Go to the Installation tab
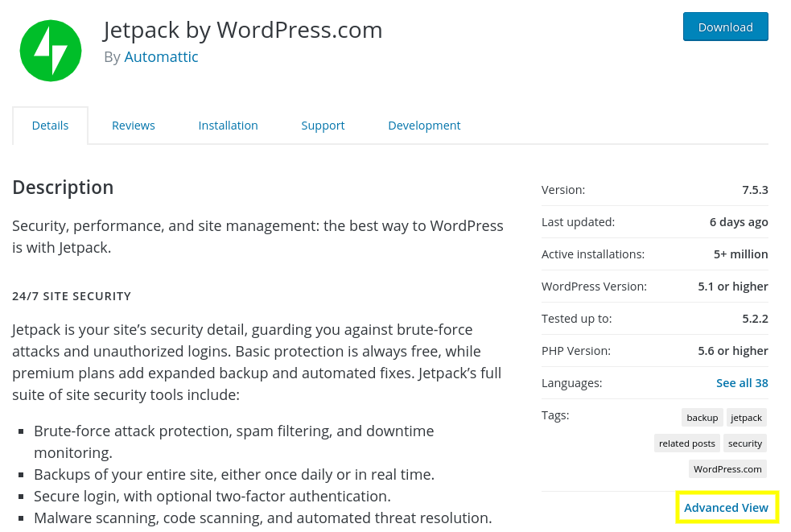791x532 pixels. tap(228, 126)
